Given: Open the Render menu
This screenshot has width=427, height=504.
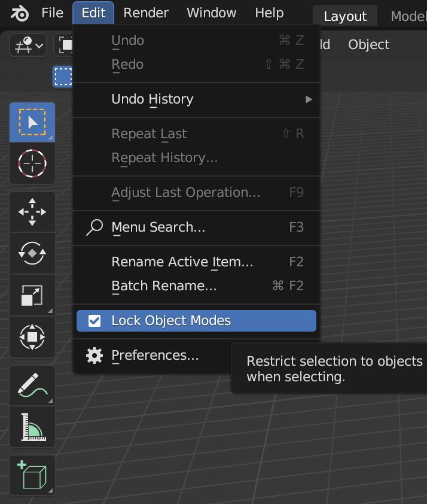Looking at the screenshot, I should click(146, 13).
